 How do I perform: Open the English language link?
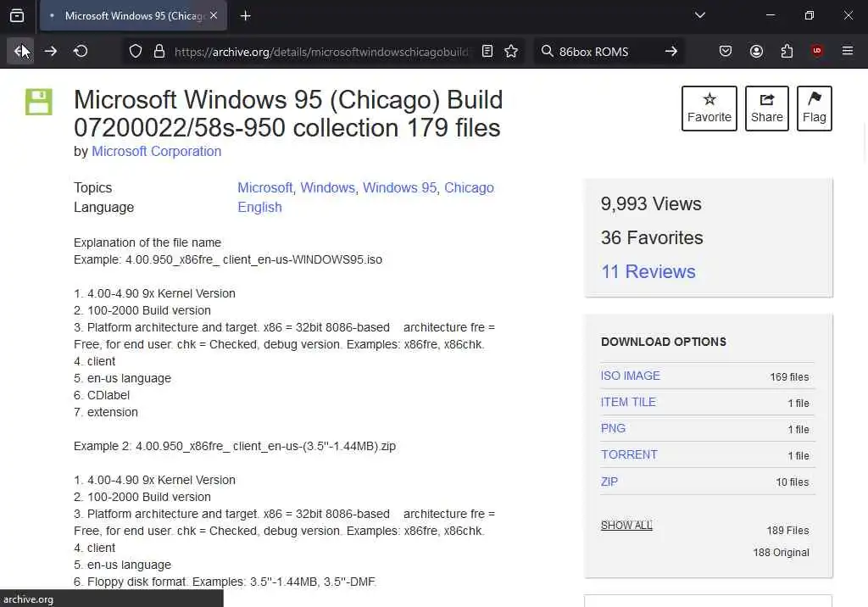259,207
